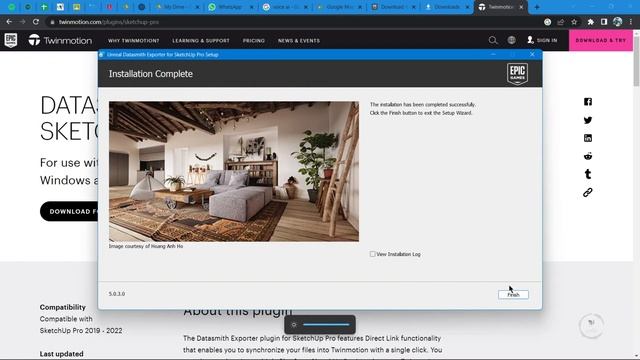Click 'Image courtesy of Hoang Anh Ho' caption

pos(146,246)
